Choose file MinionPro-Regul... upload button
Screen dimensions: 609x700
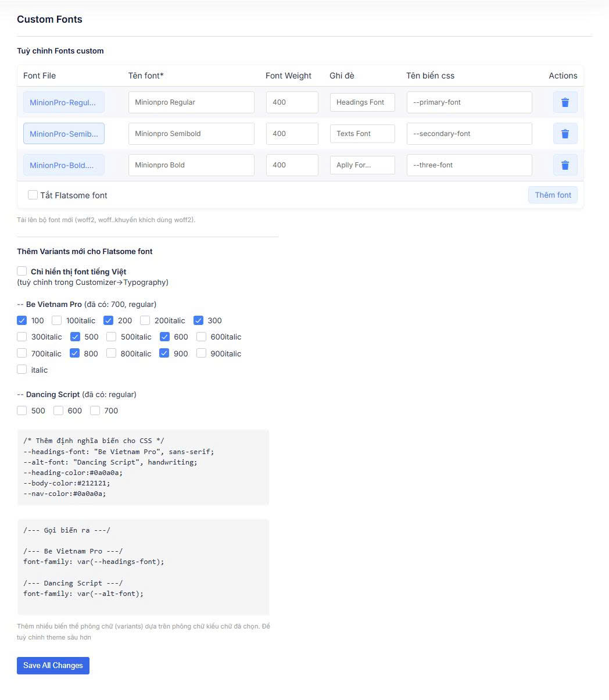point(64,102)
